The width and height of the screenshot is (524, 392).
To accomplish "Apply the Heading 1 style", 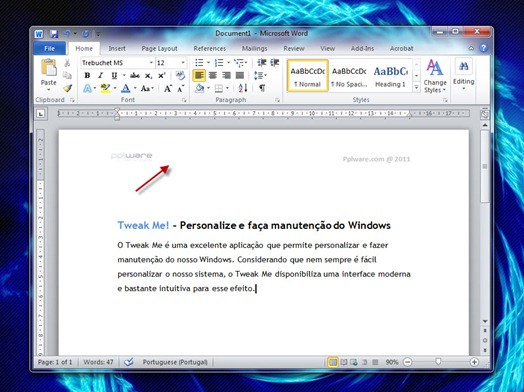I will [x=391, y=76].
